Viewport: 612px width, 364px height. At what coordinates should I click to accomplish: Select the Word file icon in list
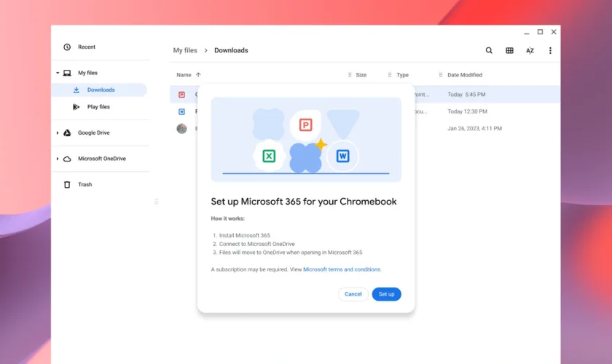coord(182,111)
